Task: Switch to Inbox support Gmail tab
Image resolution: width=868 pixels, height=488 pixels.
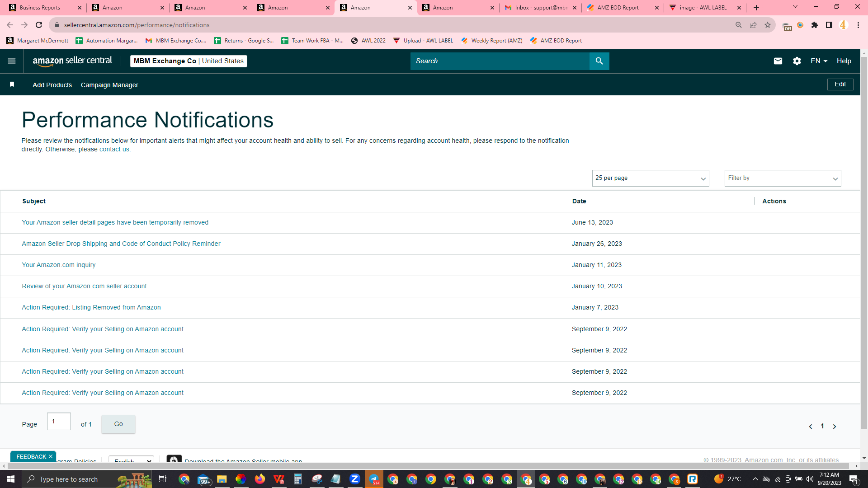Action: (541, 8)
